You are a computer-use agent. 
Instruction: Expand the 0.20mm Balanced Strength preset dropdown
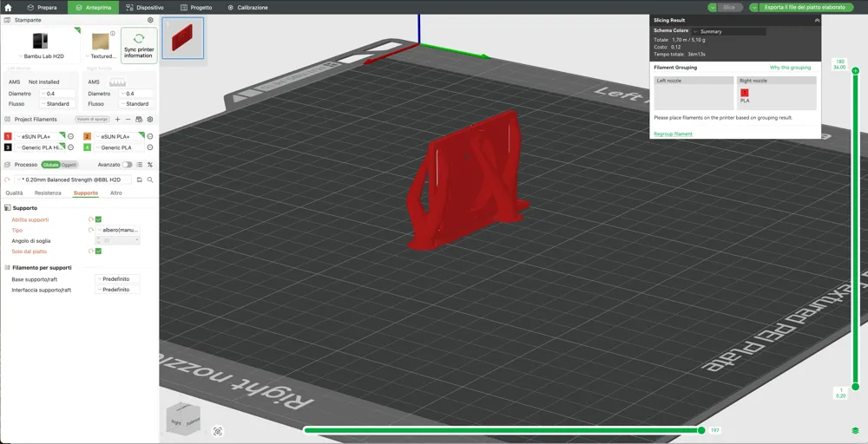pos(73,180)
